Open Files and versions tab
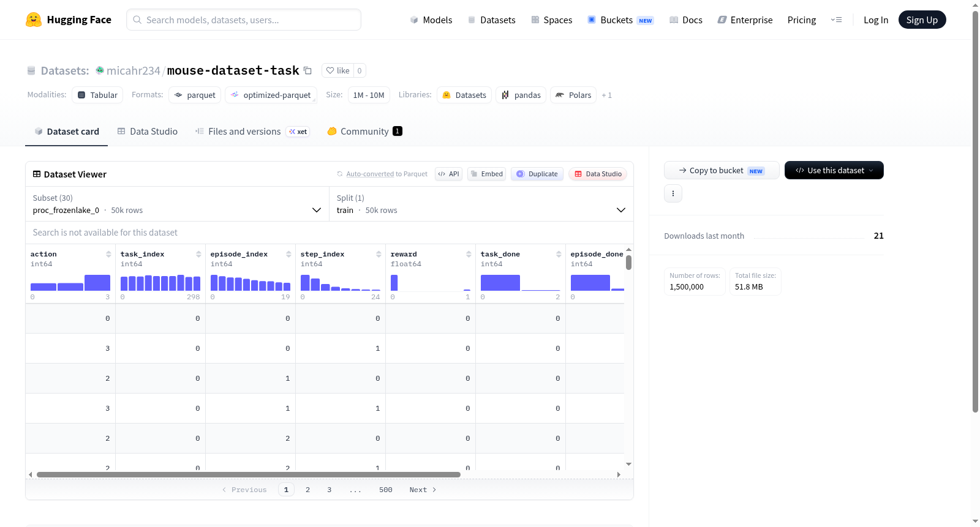The width and height of the screenshot is (980, 527). tap(252, 131)
